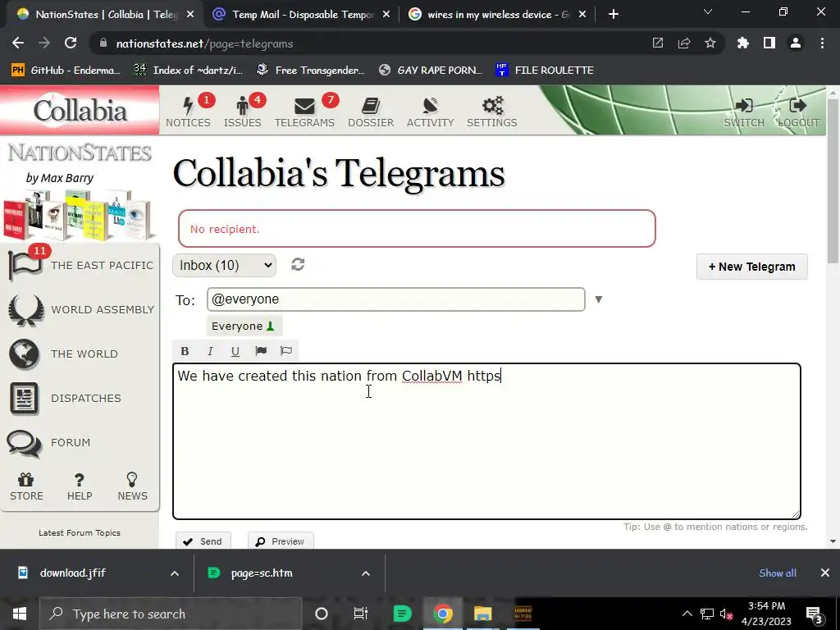Open the Inbox (10) folder dropdown
Image resolution: width=840 pixels, height=630 pixels.
[225, 265]
